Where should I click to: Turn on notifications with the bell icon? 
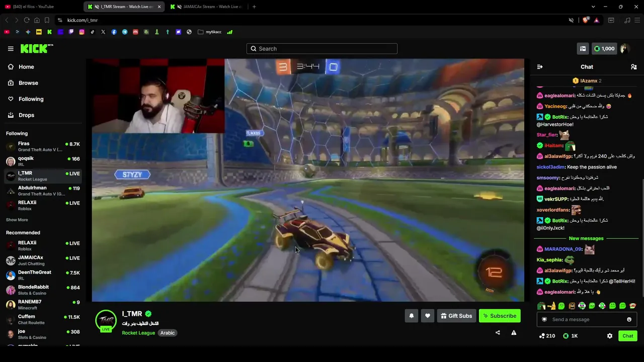pyautogui.click(x=411, y=316)
